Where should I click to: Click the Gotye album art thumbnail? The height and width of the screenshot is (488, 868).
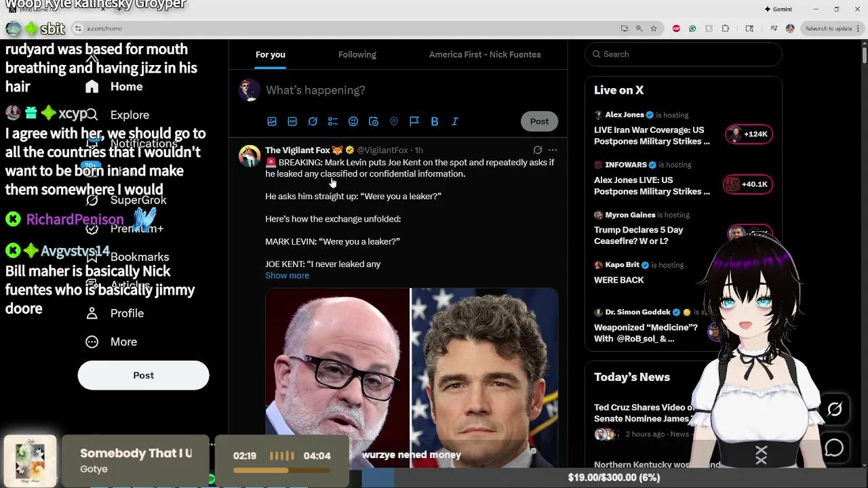tap(30, 460)
